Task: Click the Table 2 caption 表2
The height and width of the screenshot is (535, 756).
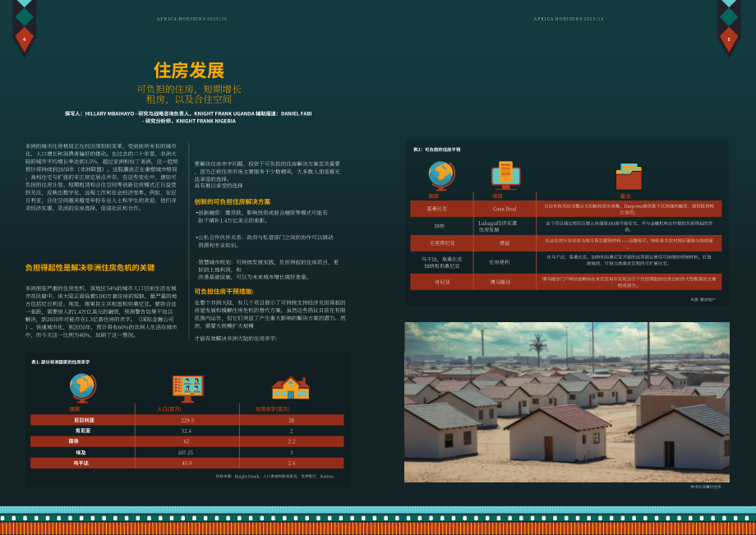Action: pyautogui.click(x=436, y=150)
